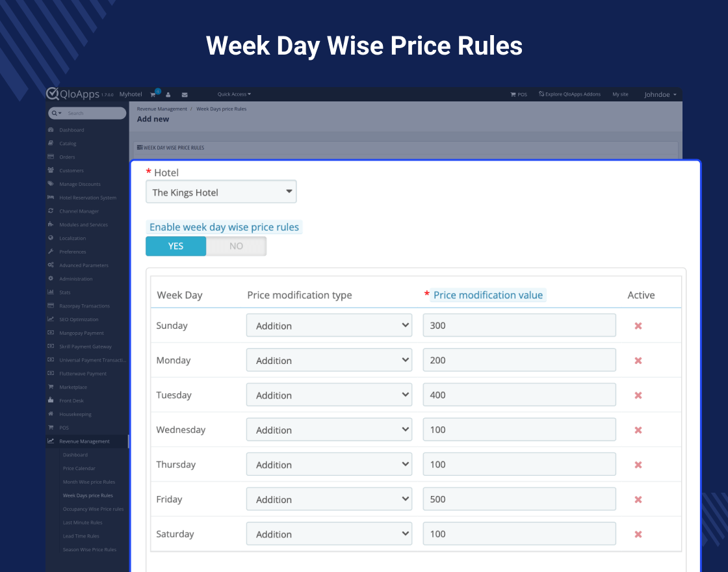Open the envelope messages icon

click(185, 95)
